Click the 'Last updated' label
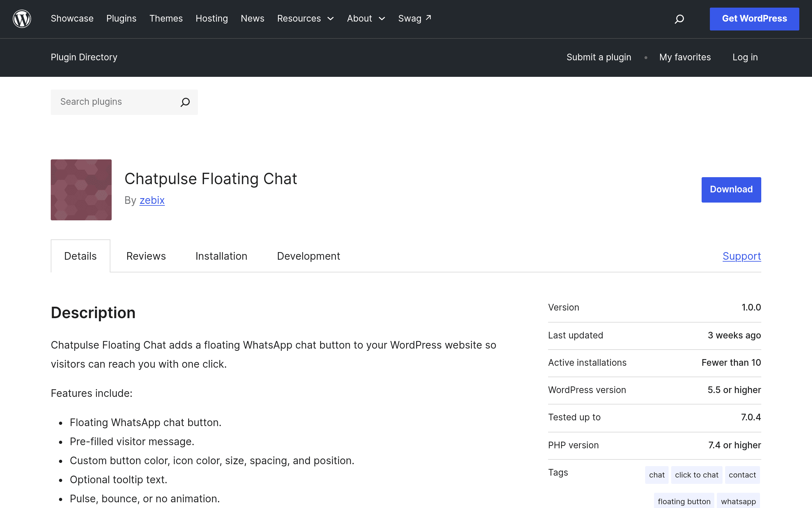The image size is (812, 508). pos(575,335)
